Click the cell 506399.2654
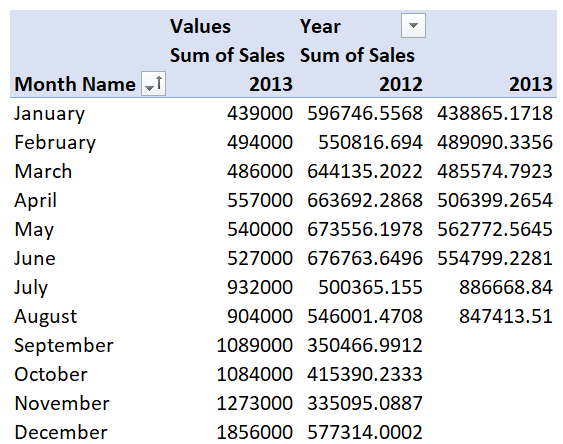The image size is (563, 444). (495, 201)
